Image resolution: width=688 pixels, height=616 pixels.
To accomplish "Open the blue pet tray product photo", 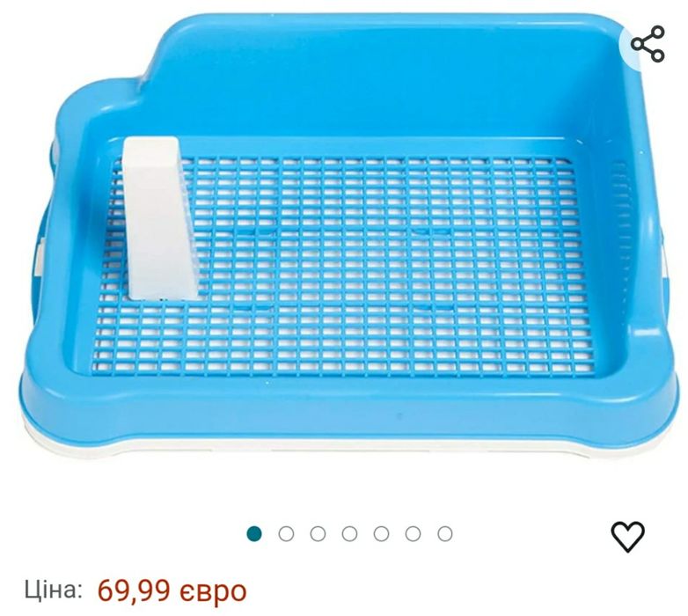I will click(x=344, y=237).
